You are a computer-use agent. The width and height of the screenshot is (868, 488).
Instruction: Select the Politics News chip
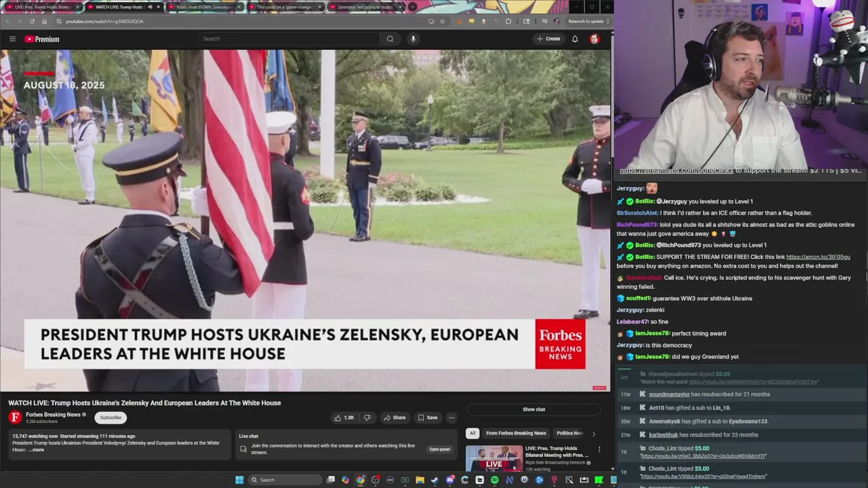[x=570, y=433]
